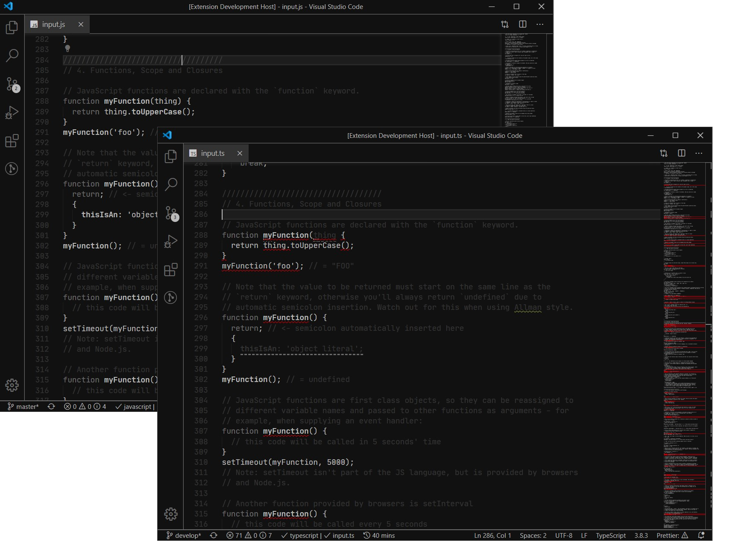Screen dimensions: 748x560
Task: Click the minimap in input.ts window
Action: tap(683, 346)
